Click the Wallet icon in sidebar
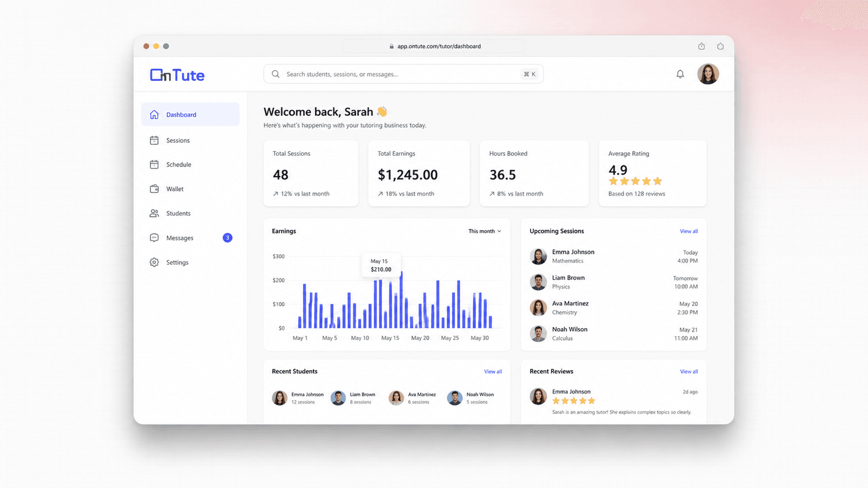This screenshot has width=868, height=488. point(154,189)
